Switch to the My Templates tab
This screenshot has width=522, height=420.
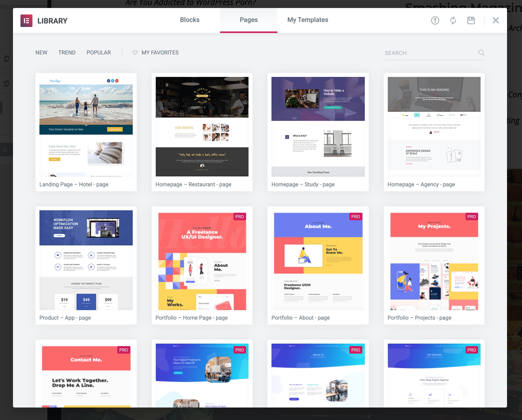pyautogui.click(x=307, y=20)
